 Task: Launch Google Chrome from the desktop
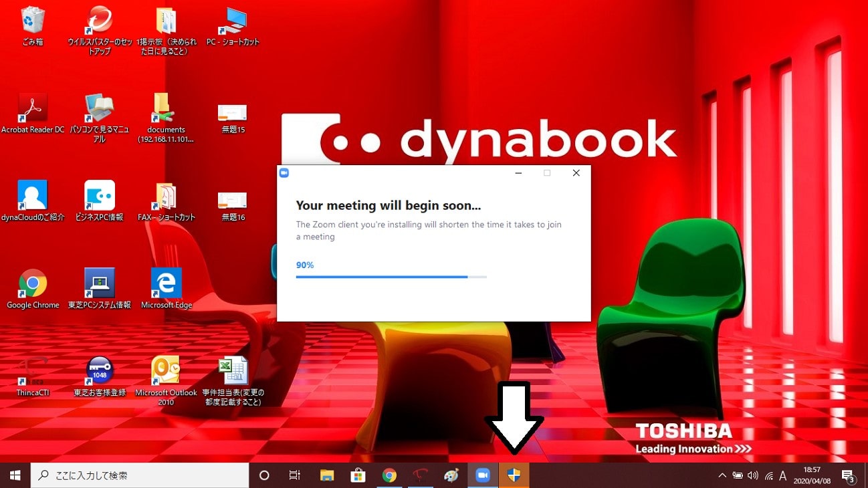coord(32,288)
